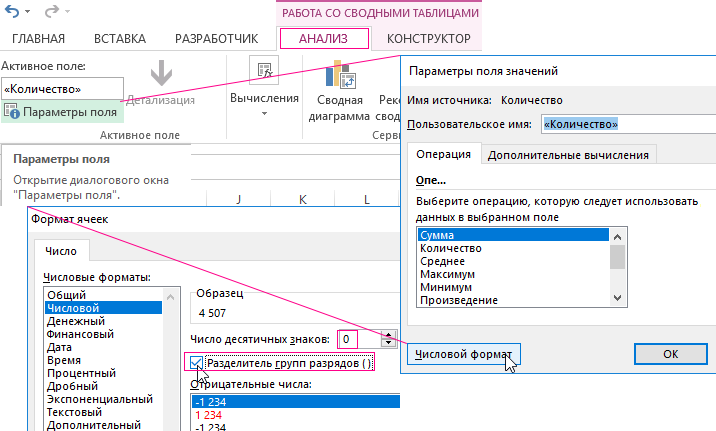Confirm with the OK button

(671, 354)
